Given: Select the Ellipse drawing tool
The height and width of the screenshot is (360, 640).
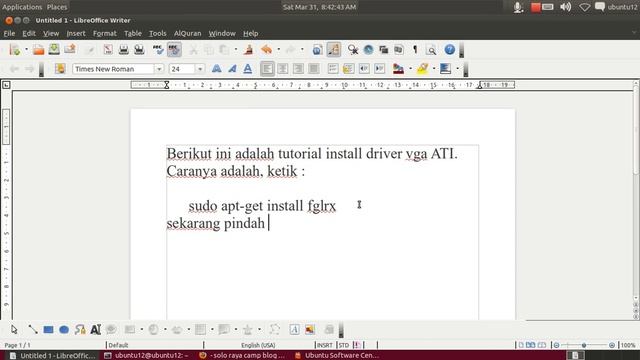Looking at the screenshot, I should 64,329.
